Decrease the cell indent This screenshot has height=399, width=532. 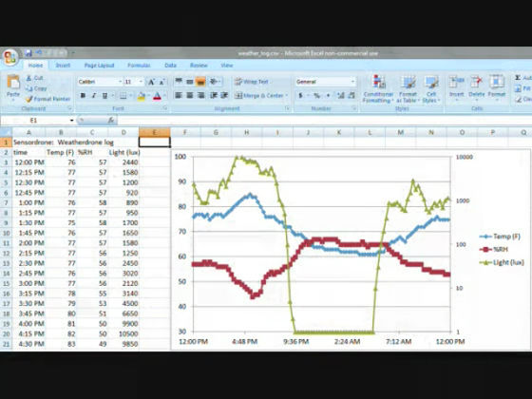214,95
